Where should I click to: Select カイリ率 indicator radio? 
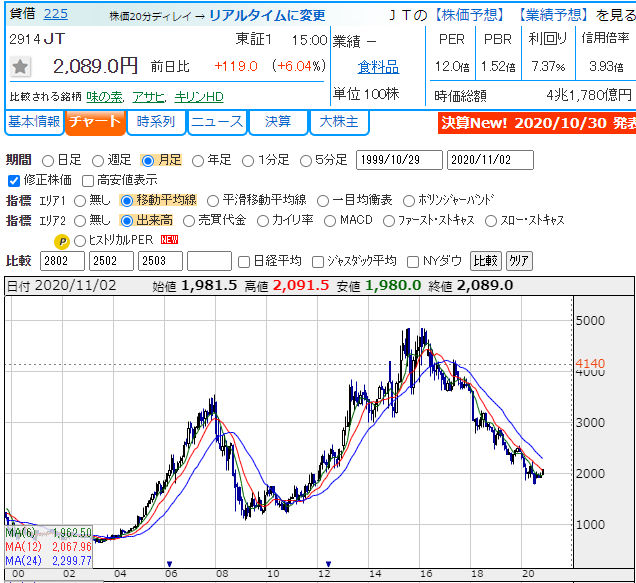click(x=263, y=221)
